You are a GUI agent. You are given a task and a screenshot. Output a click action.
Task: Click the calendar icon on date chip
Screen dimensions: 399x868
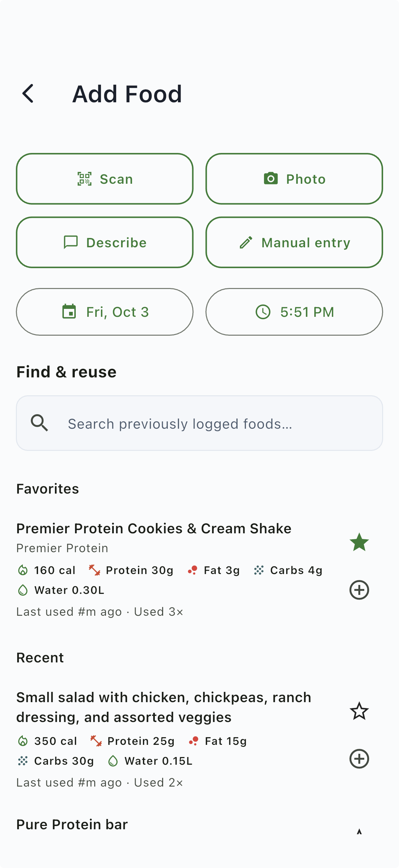tap(69, 312)
